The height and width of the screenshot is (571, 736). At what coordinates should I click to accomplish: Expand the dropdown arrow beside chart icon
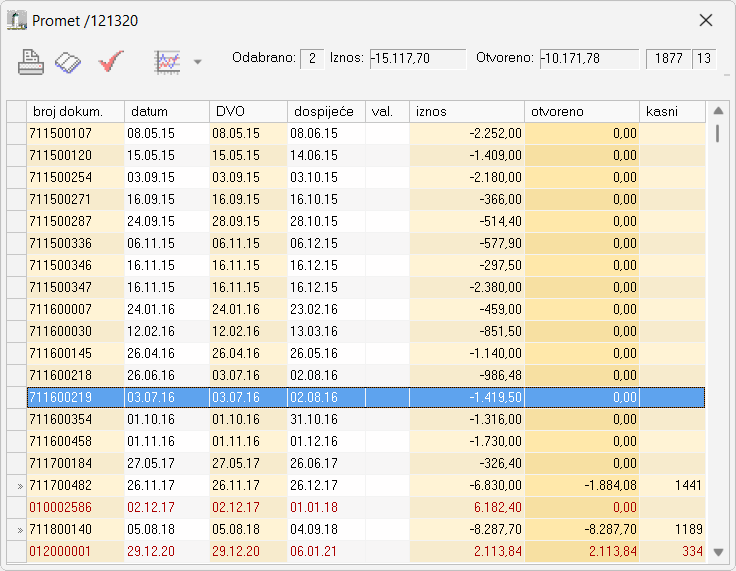tap(197, 62)
